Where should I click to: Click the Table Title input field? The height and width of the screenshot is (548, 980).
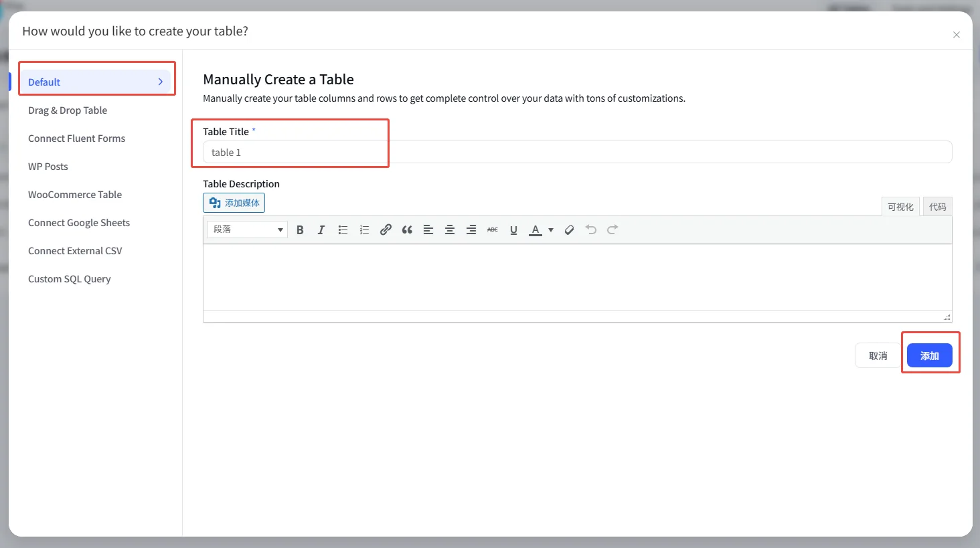click(x=577, y=152)
